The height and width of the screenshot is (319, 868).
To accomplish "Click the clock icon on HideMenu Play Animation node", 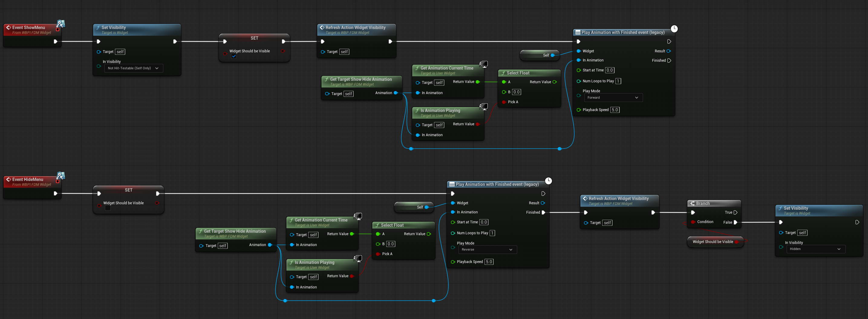I will pos(548,181).
